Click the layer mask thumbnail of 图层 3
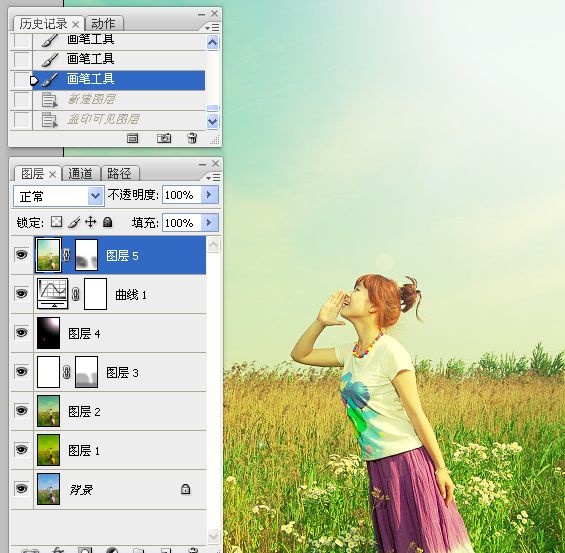The width and height of the screenshot is (565, 553). [x=86, y=372]
